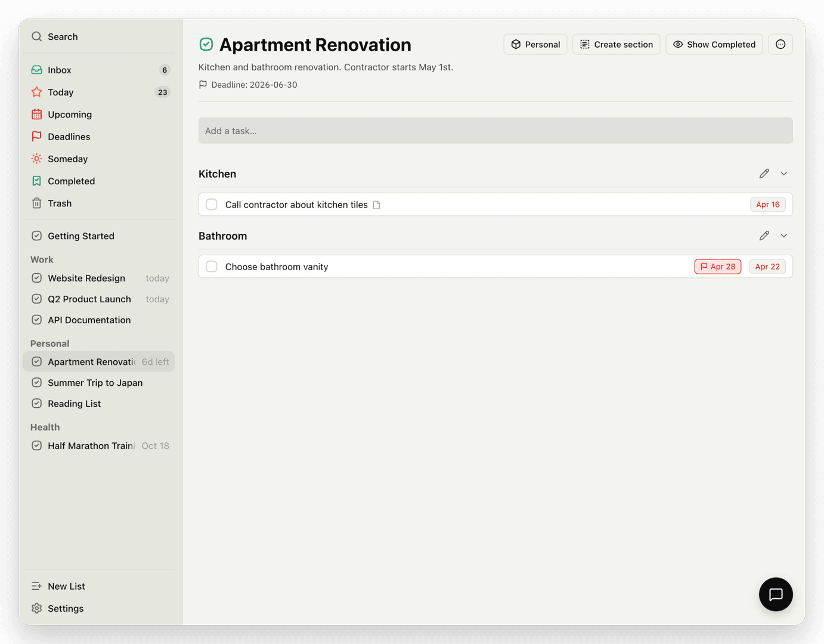Open Someday view label

68,159
